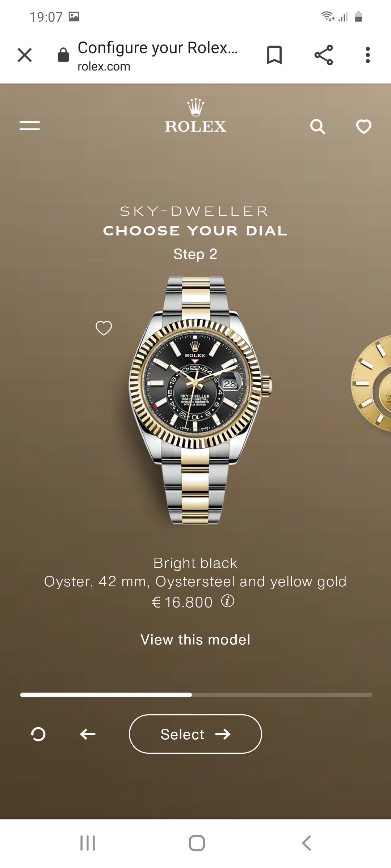Open the favorites heart in header
Image resolution: width=391 pixels, height=868 pixels.
coord(364,127)
